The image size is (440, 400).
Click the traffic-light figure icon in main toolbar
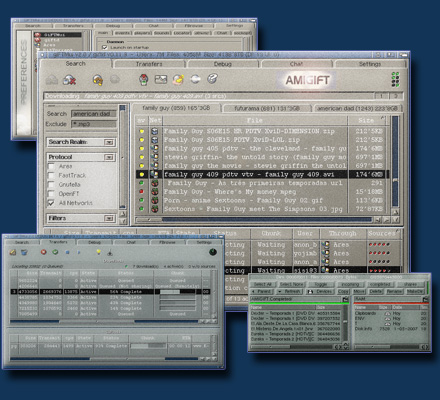[x=144, y=79]
